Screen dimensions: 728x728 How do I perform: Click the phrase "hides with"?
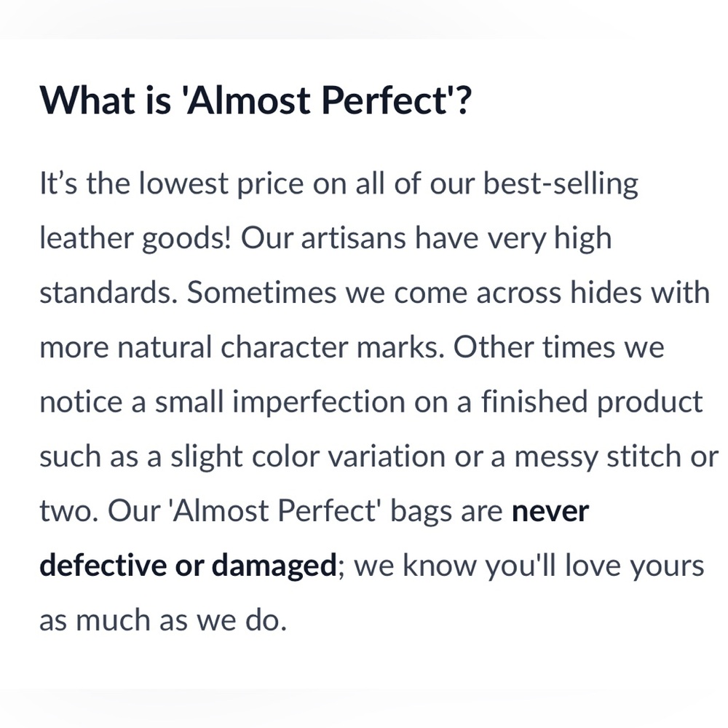[x=640, y=293]
